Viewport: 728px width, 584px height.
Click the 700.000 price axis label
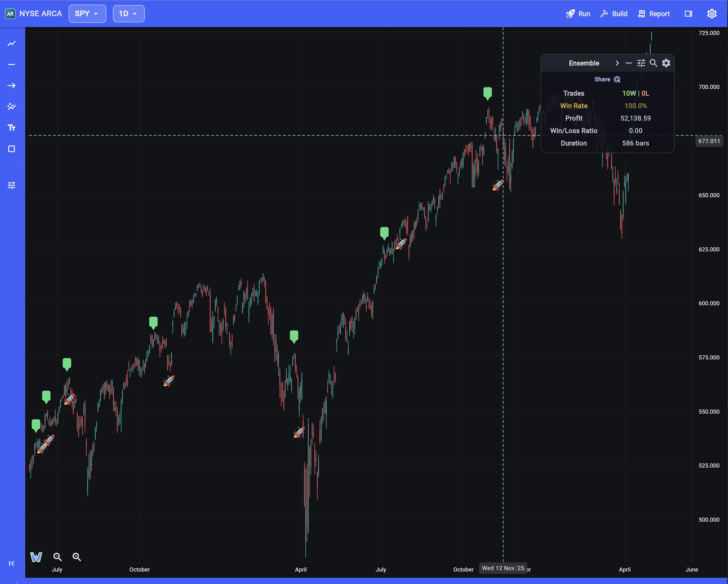pos(709,87)
